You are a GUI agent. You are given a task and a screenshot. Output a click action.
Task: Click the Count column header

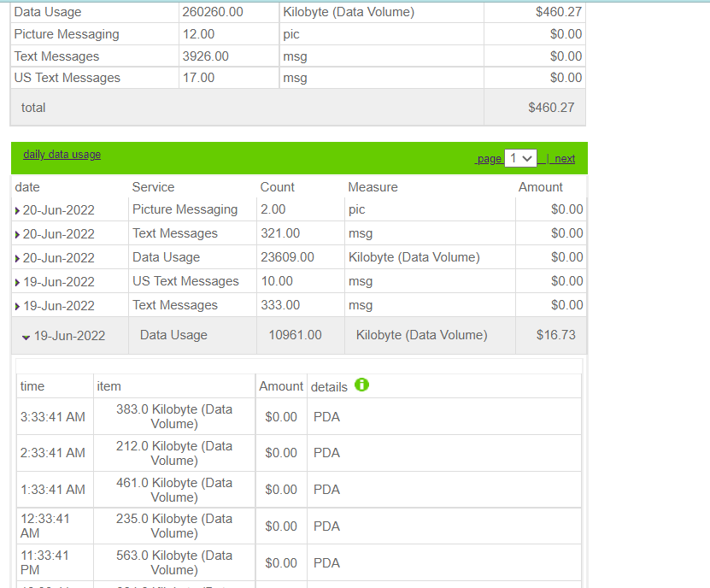pyautogui.click(x=277, y=187)
